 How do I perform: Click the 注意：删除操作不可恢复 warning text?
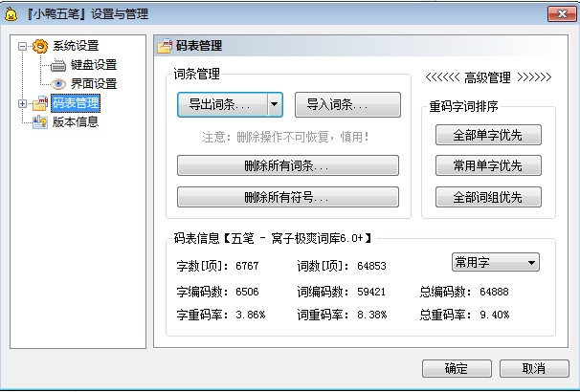pos(285,137)
